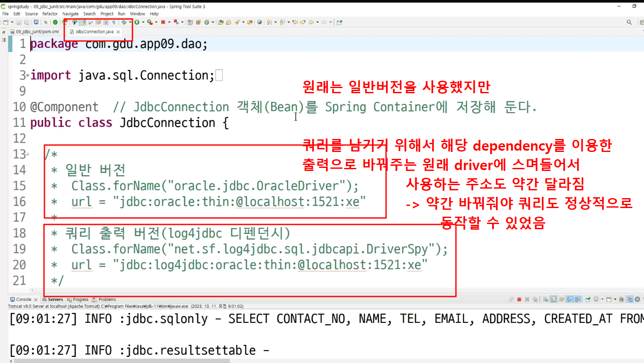
Task: Click the Previous Annotation toolbar icon
Action: [x=282, y=22]
